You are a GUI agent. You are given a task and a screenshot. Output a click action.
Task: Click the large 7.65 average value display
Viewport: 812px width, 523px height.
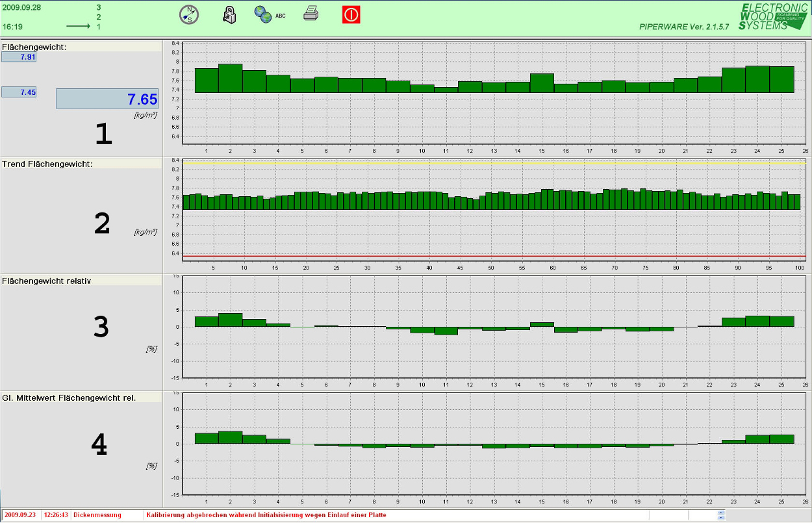click(107, 99)
